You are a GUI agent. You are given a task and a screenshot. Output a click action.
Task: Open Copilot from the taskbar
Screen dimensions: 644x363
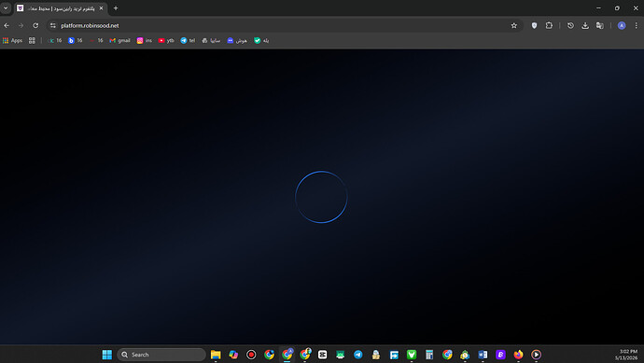233,355
